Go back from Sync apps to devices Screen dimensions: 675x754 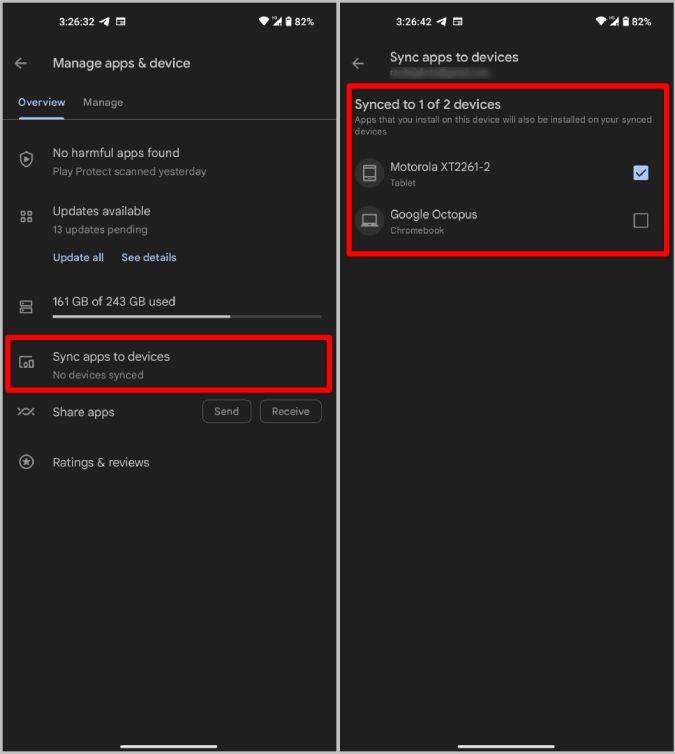(358, 63)
